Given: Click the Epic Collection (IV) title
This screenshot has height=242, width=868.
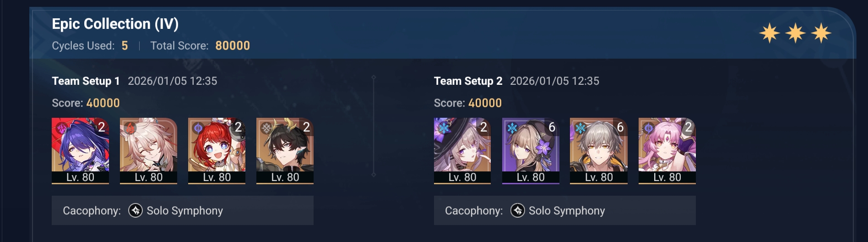Looking at the screenshot, I should point(115,24).
